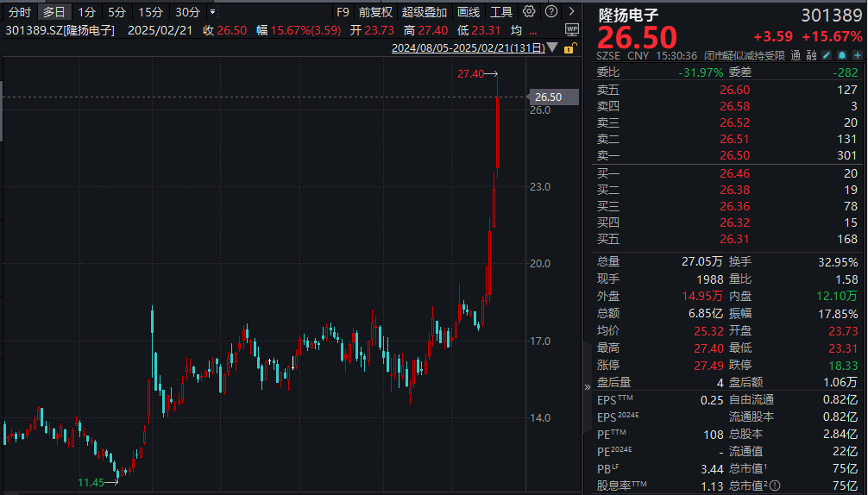Click the 11.45 low price marker
Image resolution: width=868 pixels, height=495 pixels.
pos(91,482)
